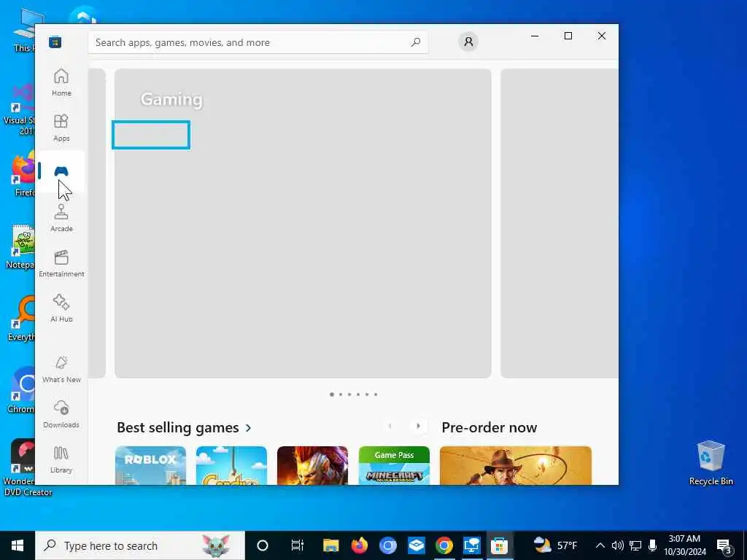This screenshot has height=560, width=747.
Task: Open AI Hub in the sidebar
Action: (x=61, y=308)
